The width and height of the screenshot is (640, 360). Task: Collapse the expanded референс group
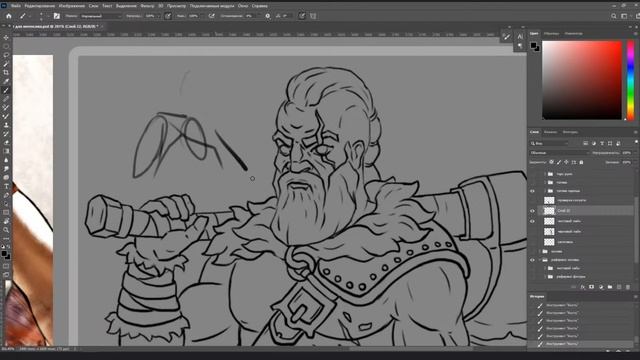540,260
